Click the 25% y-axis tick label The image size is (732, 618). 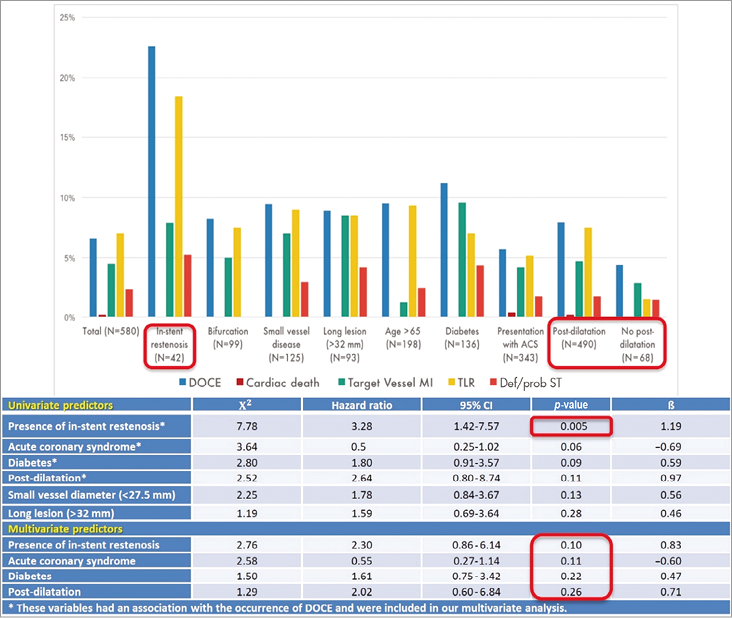pos(66,18)
